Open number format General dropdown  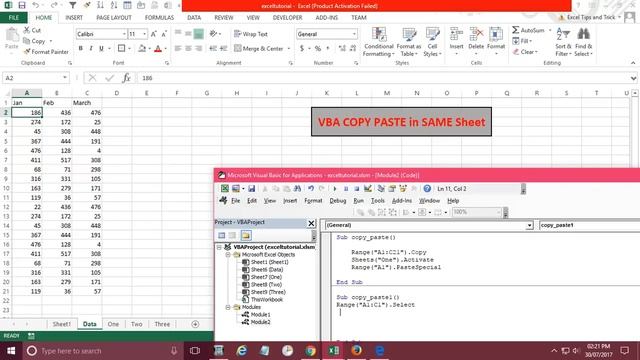[x=354, y=34]
